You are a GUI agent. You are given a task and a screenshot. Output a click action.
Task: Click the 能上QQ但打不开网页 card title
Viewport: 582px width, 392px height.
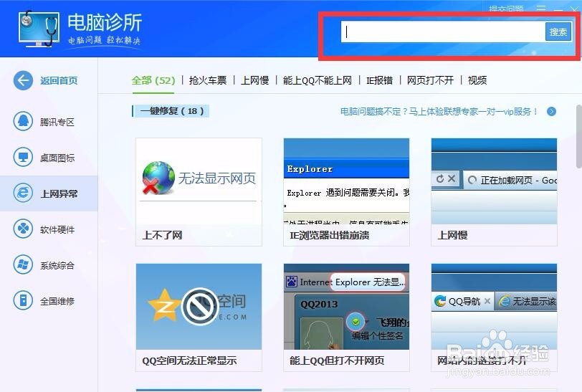(x=337, y=360)
